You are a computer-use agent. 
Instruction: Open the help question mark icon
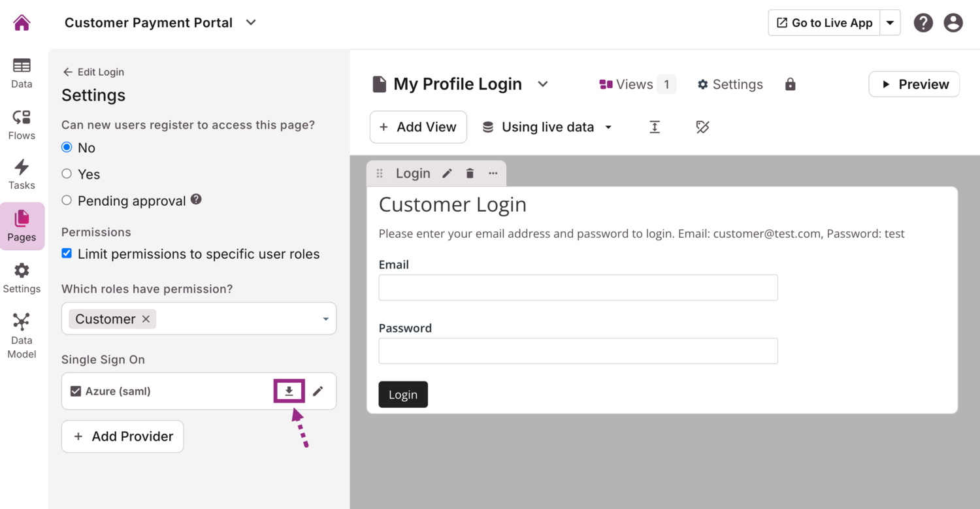[923, 23]
